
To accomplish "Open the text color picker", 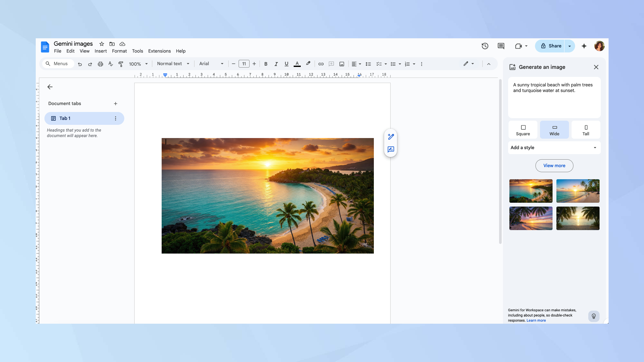I will pos(297,64).
